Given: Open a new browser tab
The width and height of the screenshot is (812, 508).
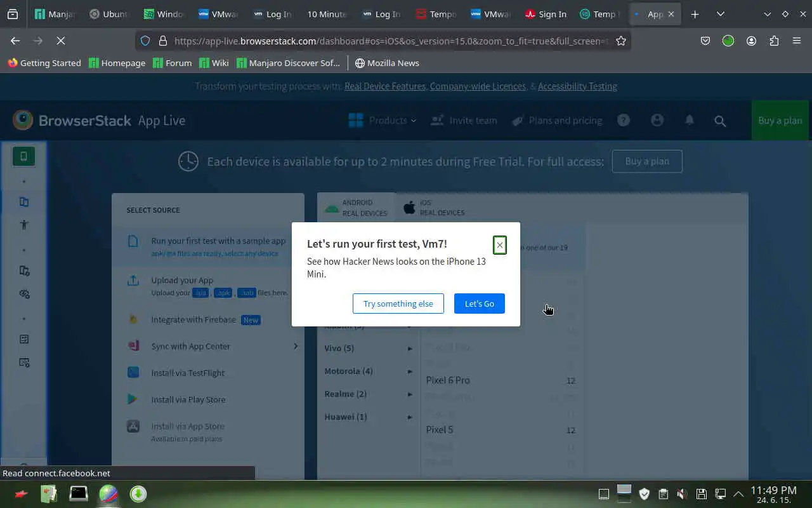Looking at the screenshot, I should pyautogui.click(x=695, y=14).
